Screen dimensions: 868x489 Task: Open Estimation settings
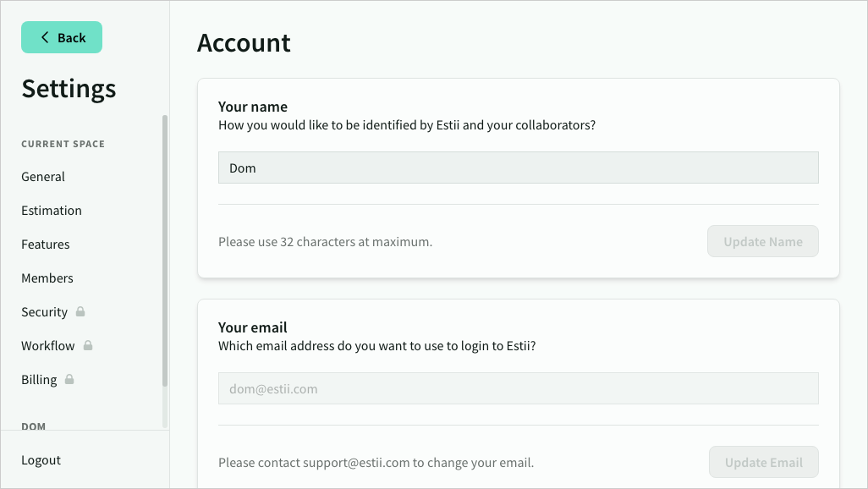click(52, 211)
